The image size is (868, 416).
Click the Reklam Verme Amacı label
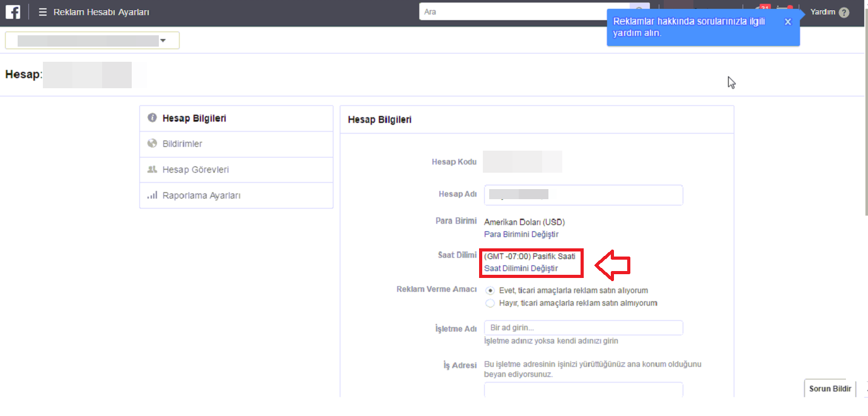[436, 289]
